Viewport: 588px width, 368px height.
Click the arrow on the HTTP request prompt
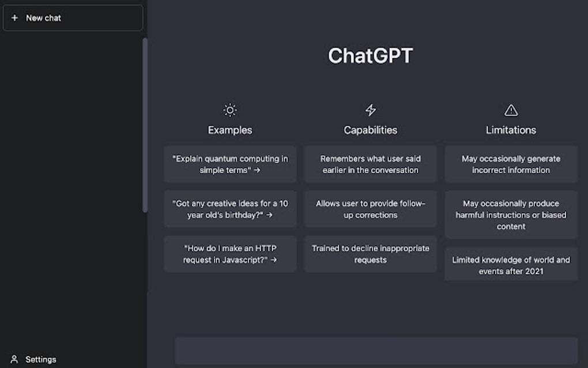click(276, 260)
